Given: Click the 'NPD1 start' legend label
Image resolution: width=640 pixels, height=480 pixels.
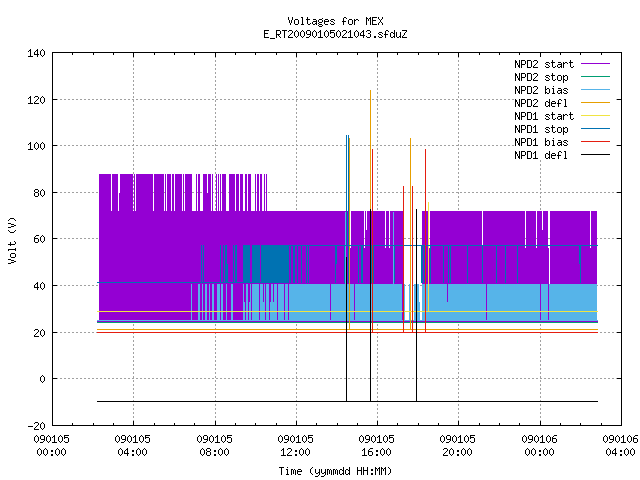Looking at the screenshot, I should pyautogui.click(x=544, y=116).
